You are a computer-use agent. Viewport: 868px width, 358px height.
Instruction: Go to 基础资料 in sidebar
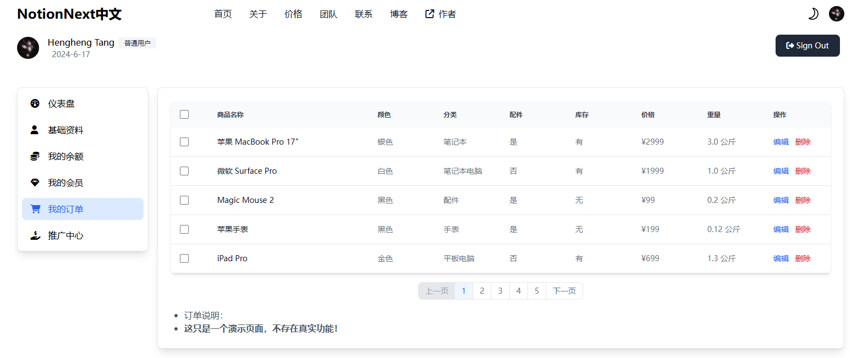[x=83, y=130]
